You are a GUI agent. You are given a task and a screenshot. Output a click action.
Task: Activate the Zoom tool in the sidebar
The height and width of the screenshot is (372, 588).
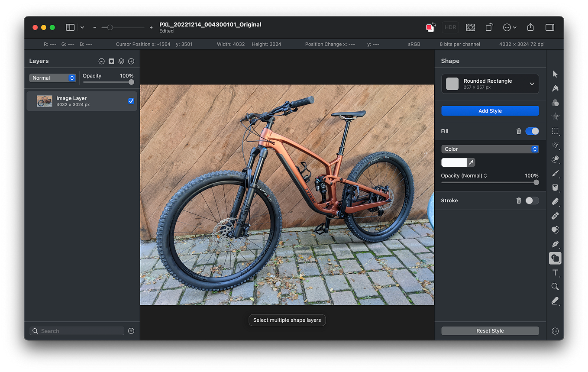click(555, 286)
